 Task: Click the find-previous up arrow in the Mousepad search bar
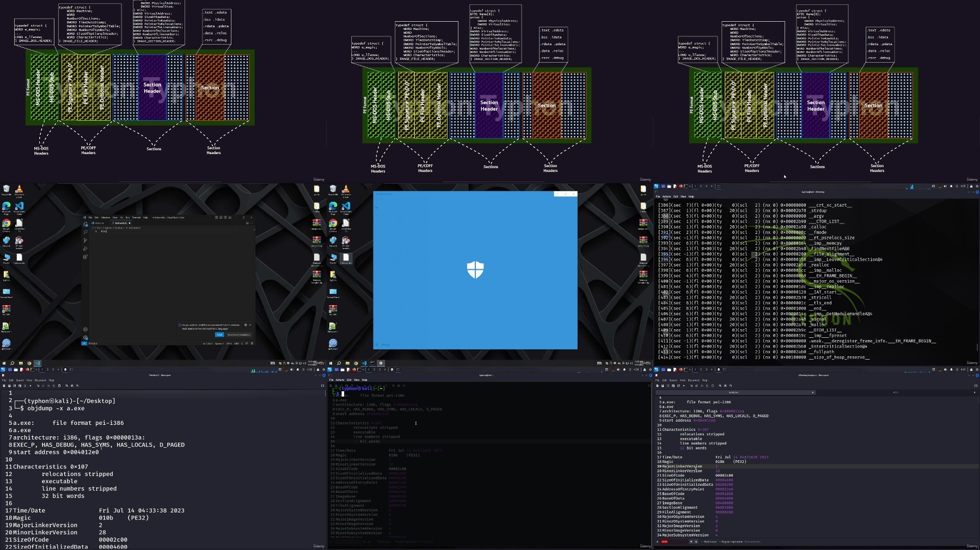[691, 542]
